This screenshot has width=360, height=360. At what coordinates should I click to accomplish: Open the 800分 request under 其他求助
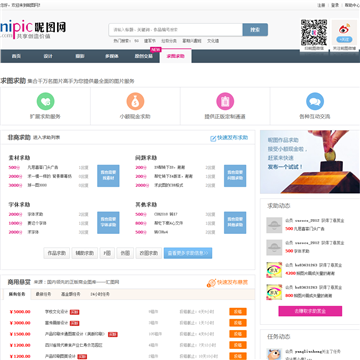coord(169,223)
